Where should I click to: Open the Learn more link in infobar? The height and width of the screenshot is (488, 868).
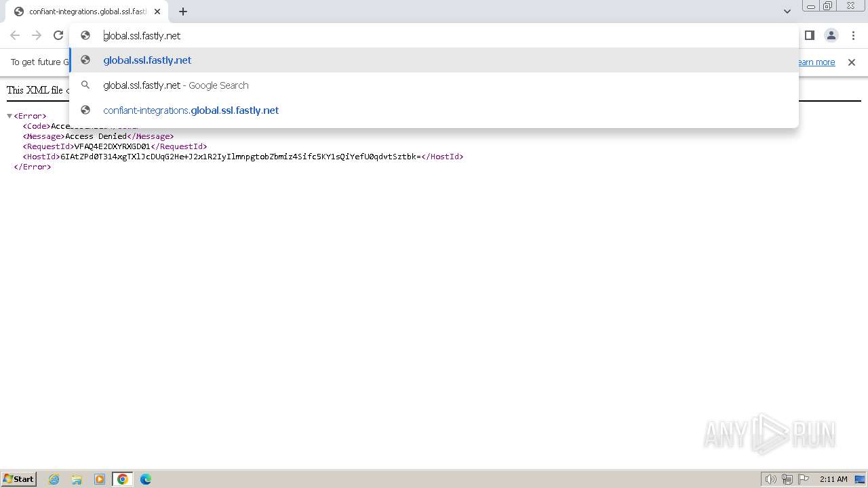(816, 62)
